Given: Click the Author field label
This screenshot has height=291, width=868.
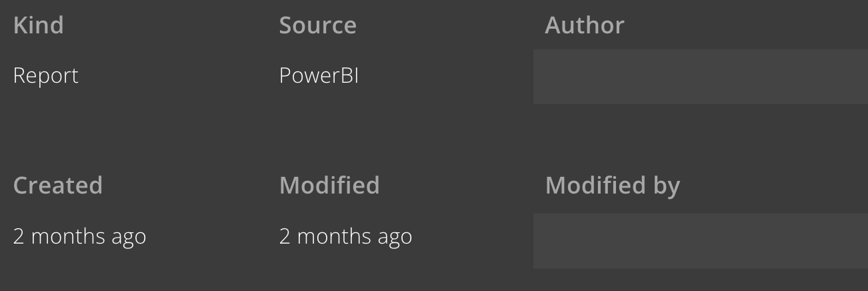Looking at the screenshot, I should 584,25.
